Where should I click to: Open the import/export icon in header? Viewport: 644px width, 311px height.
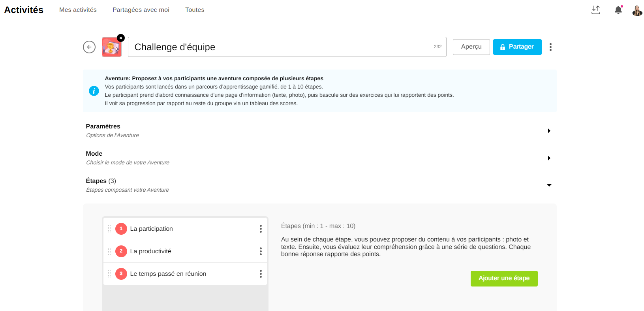pyautogui.click(x=595, y=10)
